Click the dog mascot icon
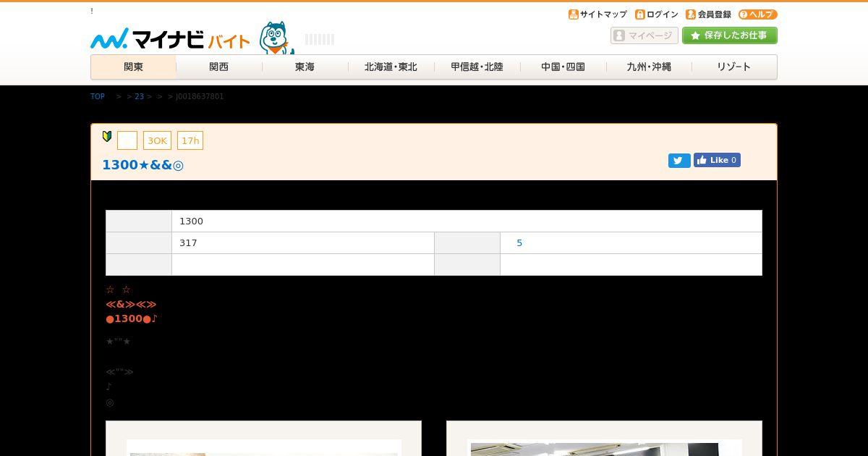This screenshot has width=868, height=456. coord(276,38)
